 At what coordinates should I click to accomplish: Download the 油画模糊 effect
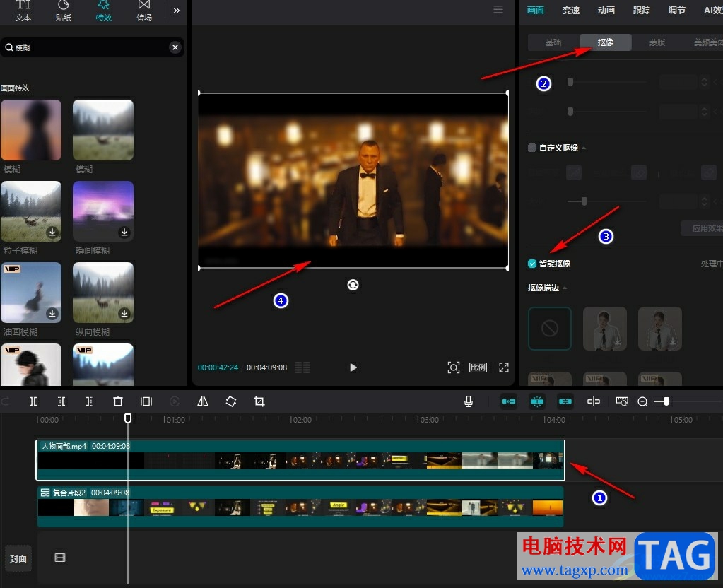point(52,314)
